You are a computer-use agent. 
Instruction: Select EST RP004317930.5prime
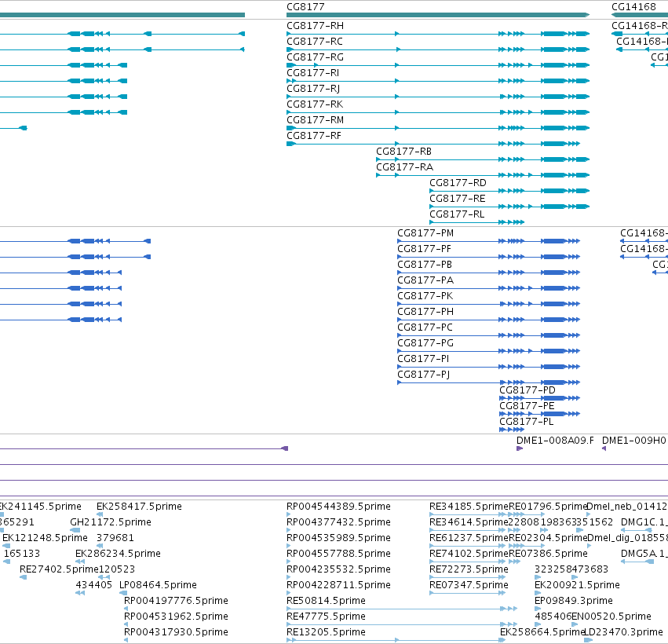(176, 632)
